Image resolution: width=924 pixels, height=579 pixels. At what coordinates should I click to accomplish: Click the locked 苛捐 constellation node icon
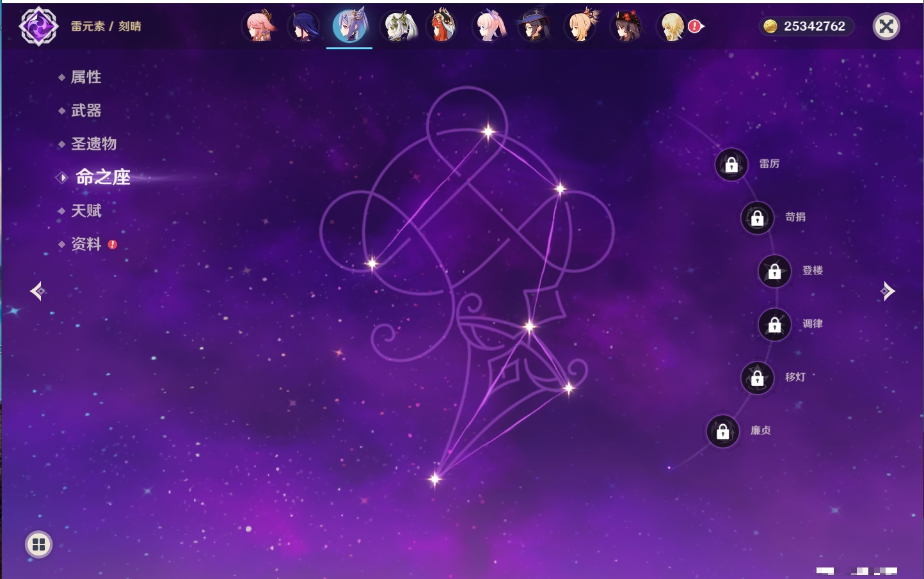758,218
